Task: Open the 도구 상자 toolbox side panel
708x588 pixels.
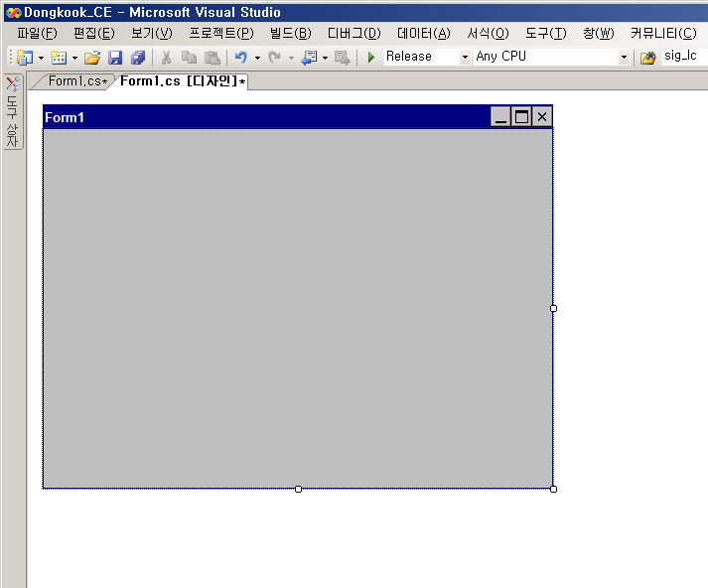Action: coord(13,111)
